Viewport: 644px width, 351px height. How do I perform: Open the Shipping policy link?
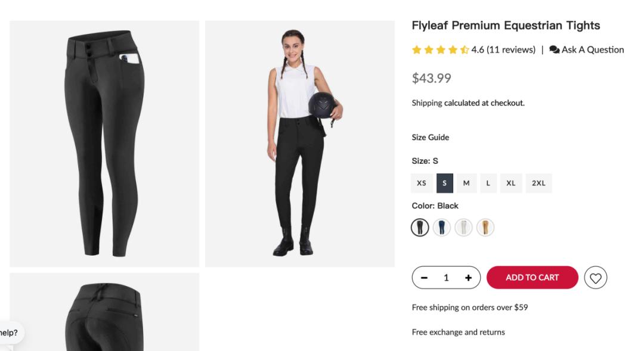(426, 103)
